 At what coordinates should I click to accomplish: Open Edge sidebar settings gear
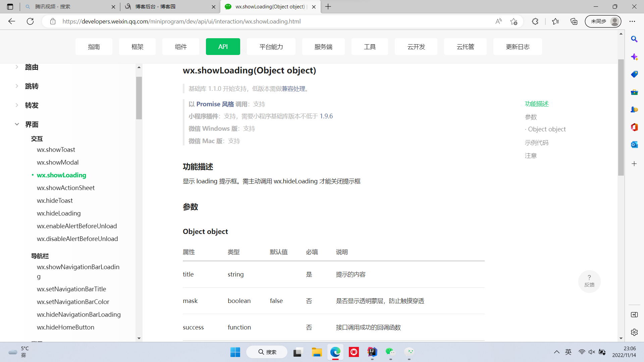point(634,332)
